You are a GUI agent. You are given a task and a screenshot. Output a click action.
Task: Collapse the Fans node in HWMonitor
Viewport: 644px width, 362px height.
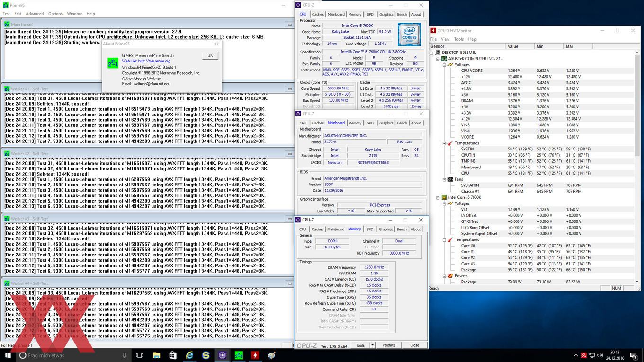click(x=444, y=179)
